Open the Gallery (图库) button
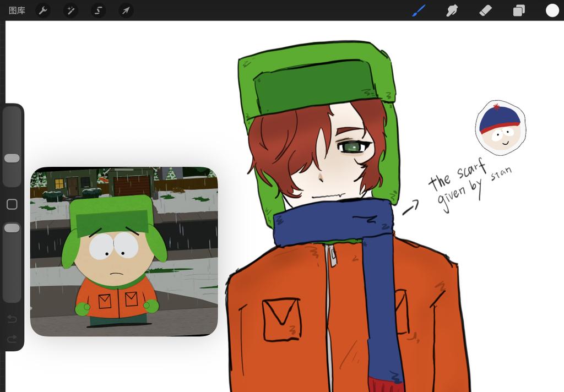Viewport: 564px width, 392px height. click(x=17, y=10)
